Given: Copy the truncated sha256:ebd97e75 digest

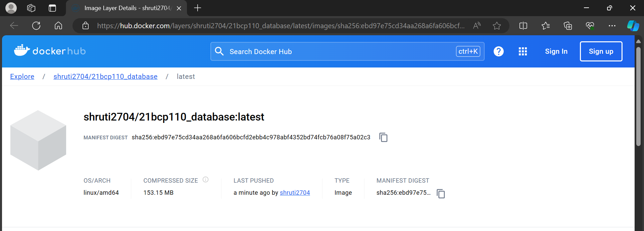Looking at the screenshot, I should tap(441, 194).
